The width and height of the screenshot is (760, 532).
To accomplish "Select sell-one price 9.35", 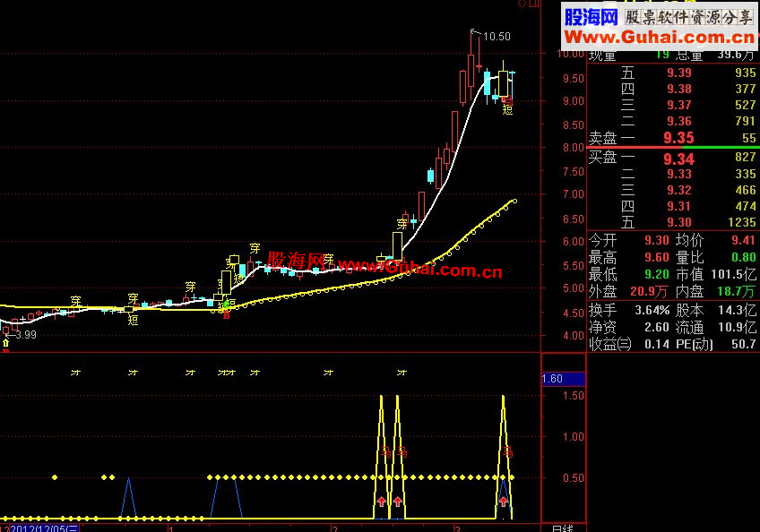I will pyautogui.click(x=678, y=138).
